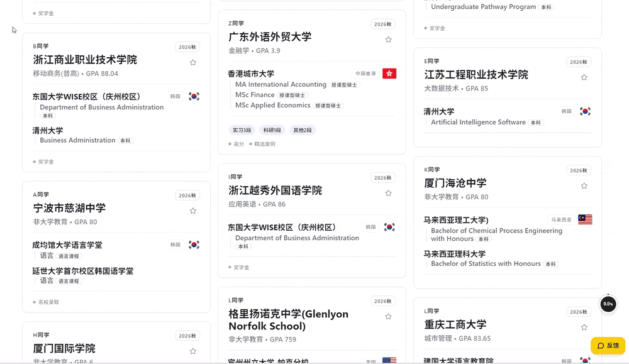Click the 精选案例 label
The width and height of the screenshot is (629, 364).
pos(265,144)
